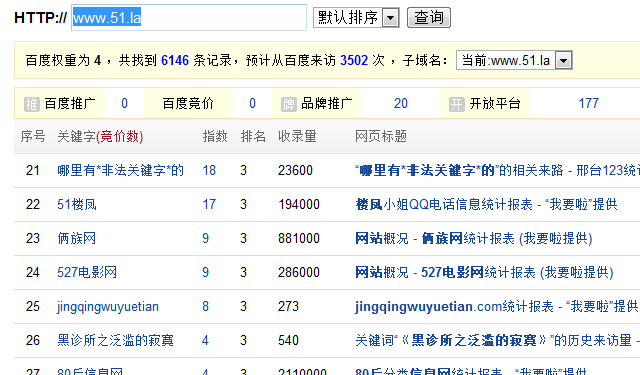Open keyword link 黑诊所之泛滥的寂寞
This screenshot has width=640, height=375.
(115, 340)
